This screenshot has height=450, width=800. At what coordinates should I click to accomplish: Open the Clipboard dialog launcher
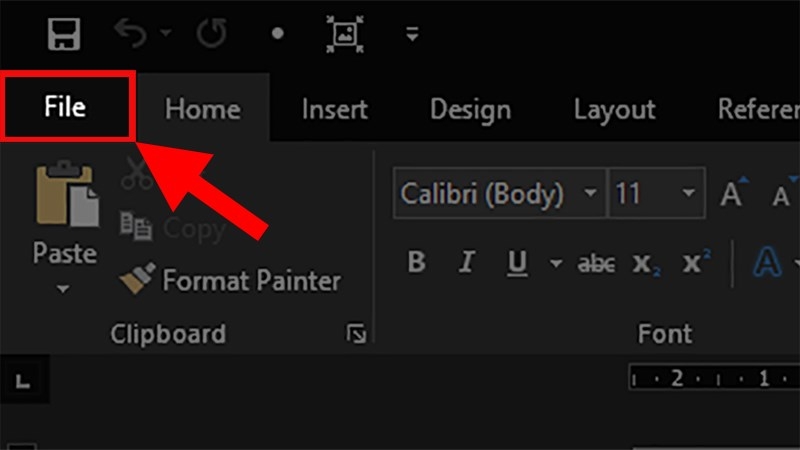coord(356,334)
